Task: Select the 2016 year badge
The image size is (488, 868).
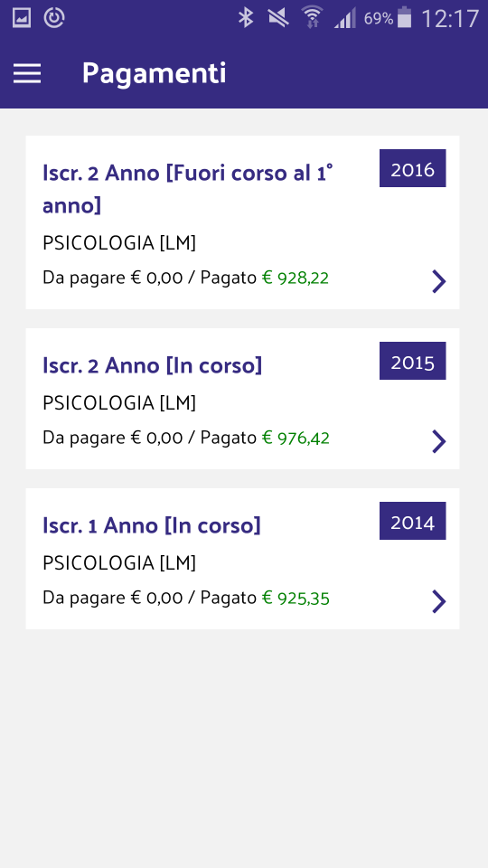Action: click(x=413, y=168)
